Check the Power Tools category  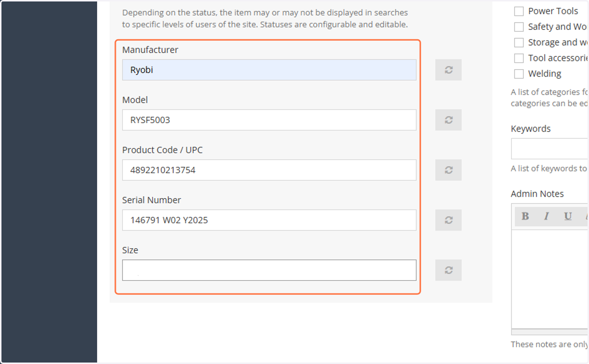(519, 11)
